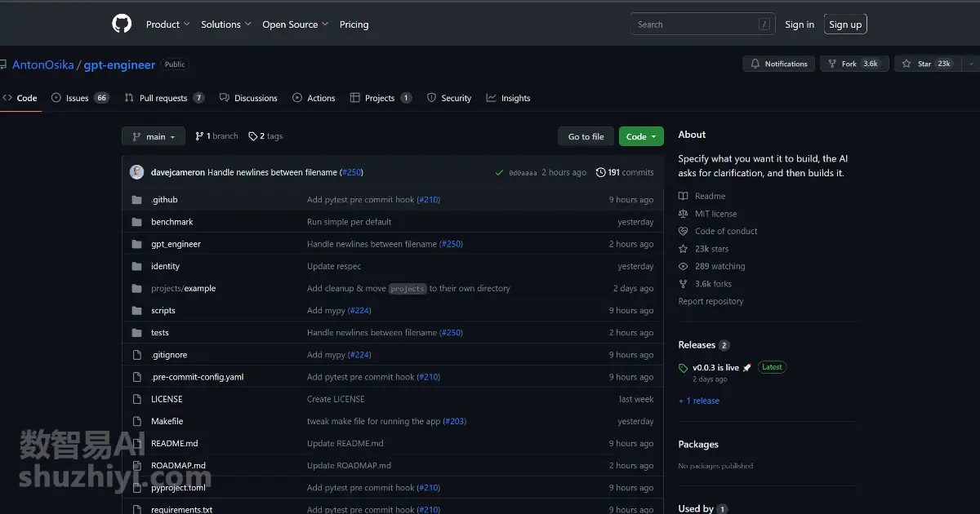Click folder icon beside identity
The width and height of the screenshot is (980, 514).
pos(137,266)
